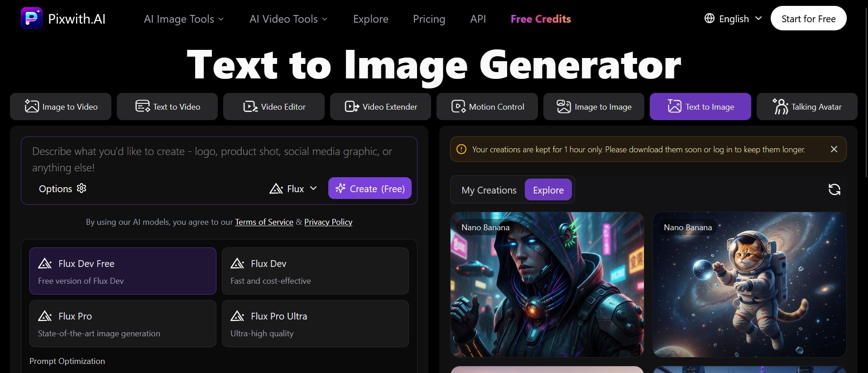
Task: Open the astronaut cat thumbnail
Action: (749, 285)
